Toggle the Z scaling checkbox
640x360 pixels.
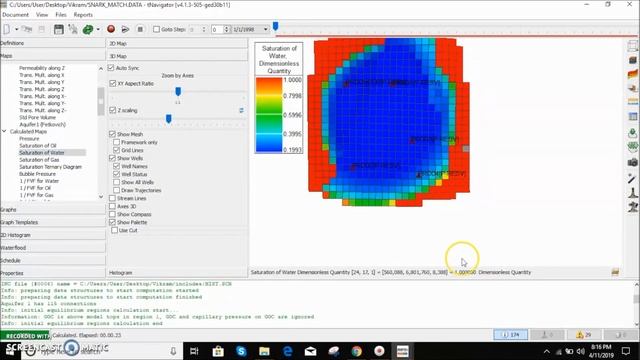pos(113,110)
